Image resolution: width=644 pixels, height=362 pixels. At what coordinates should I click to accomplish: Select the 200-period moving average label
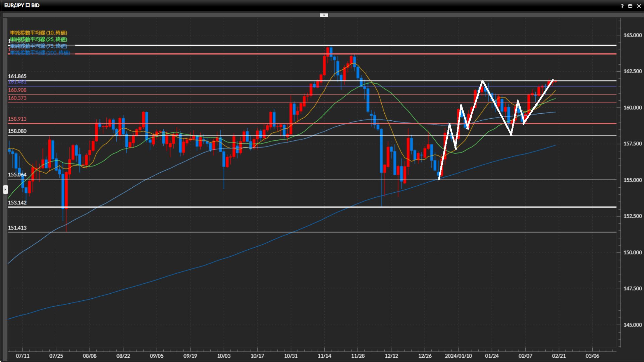[x=40, y=53]
